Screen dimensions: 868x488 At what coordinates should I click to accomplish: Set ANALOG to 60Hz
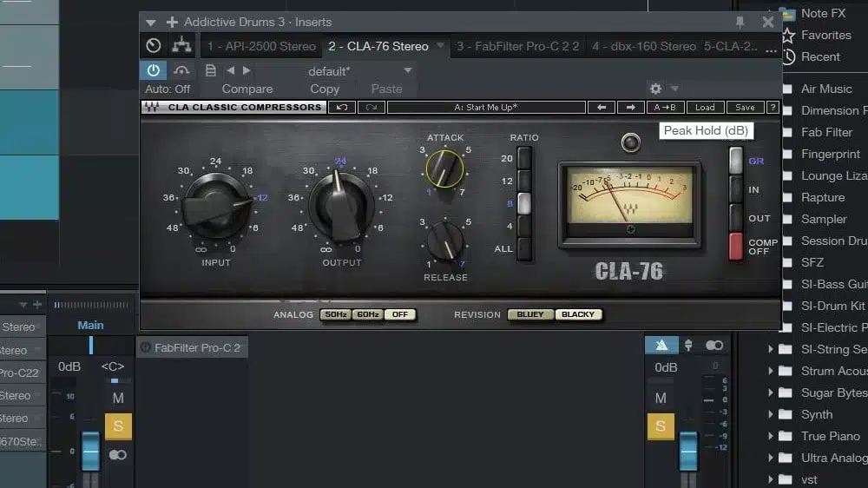[x=367, y=314]
